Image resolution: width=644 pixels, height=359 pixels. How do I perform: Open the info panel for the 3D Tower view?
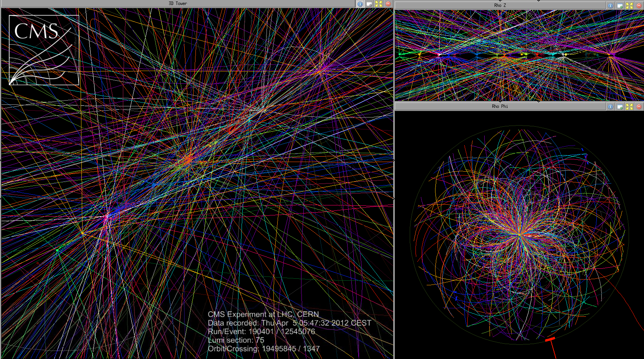point(360,3)
